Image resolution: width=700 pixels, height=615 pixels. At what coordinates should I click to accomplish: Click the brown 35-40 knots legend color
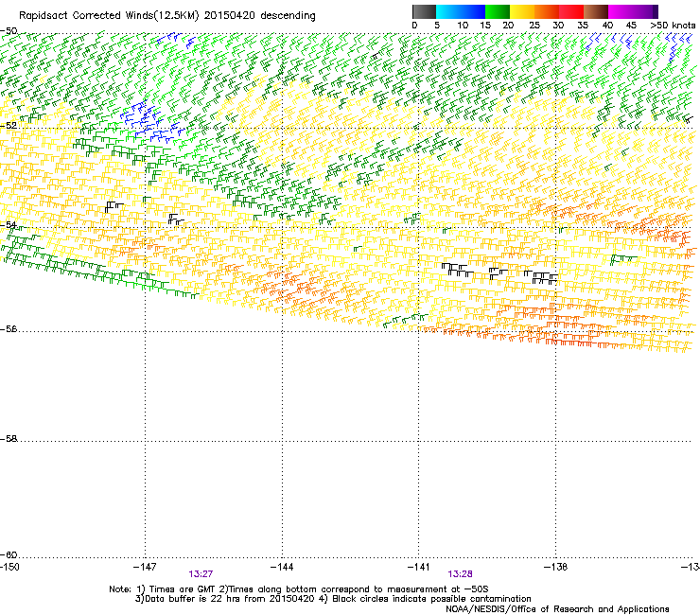point(596,11)
